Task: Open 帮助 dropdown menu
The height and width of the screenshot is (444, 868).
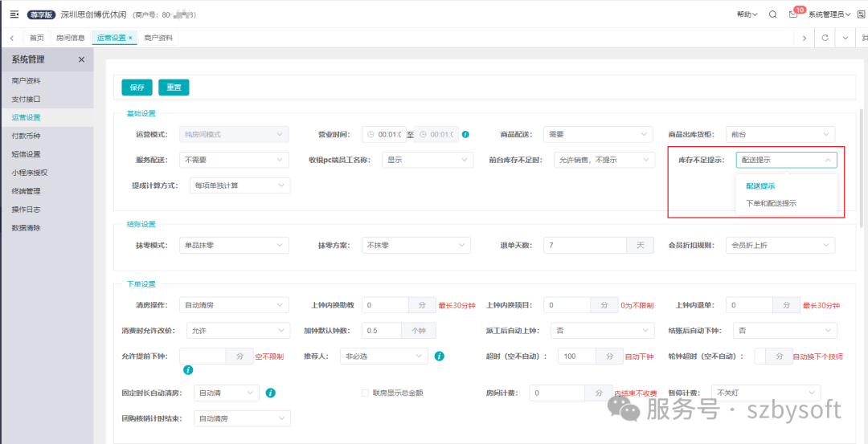Action: [747, 14]
